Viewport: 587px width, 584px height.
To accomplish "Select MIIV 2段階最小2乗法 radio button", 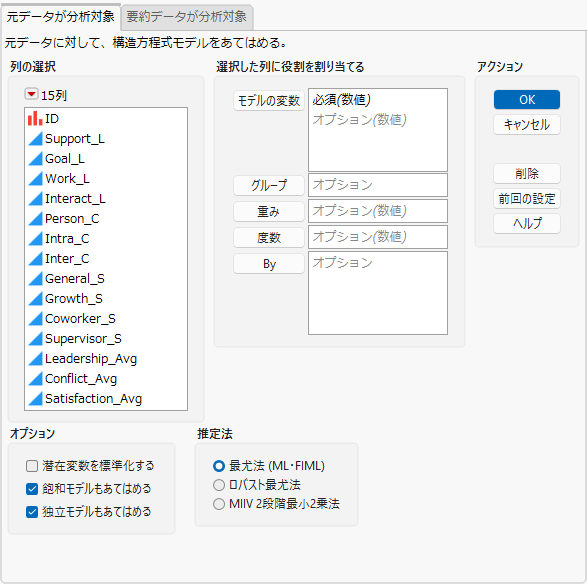I will click(x=219, y=504).
